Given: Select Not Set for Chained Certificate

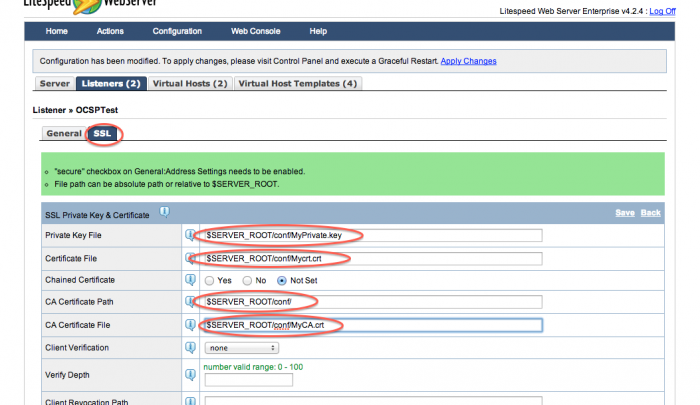Looking at the screenshot, I should pyautogui.click(x=282, y=281).
